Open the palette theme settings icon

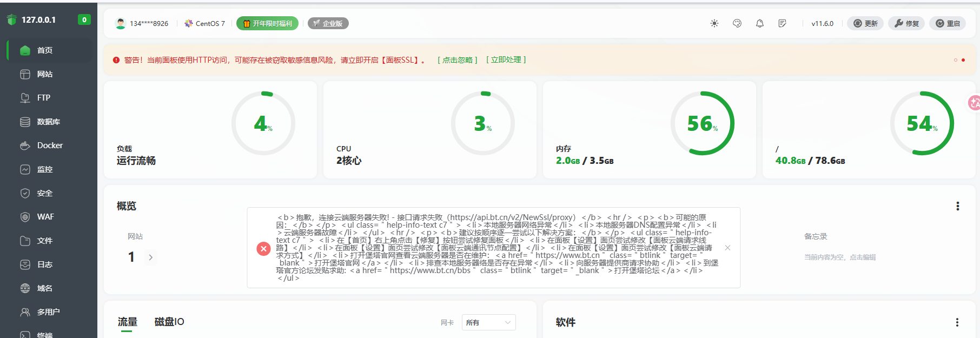pos(737,23)
